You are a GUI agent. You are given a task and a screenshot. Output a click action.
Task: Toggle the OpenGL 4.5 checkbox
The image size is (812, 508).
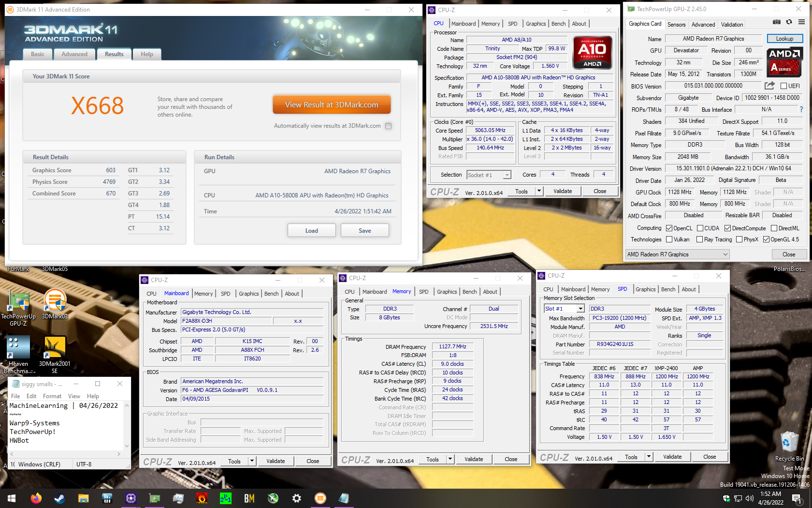point(766,239)
